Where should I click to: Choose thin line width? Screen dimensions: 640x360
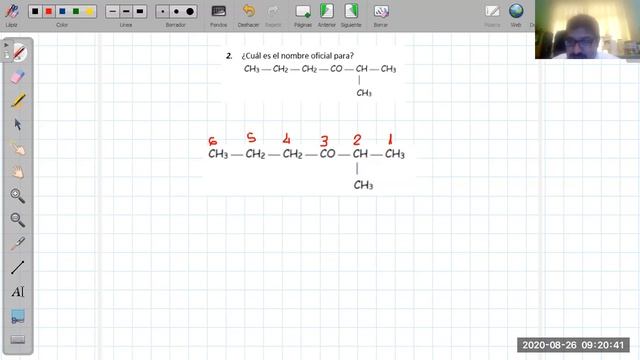click(113, 11)
